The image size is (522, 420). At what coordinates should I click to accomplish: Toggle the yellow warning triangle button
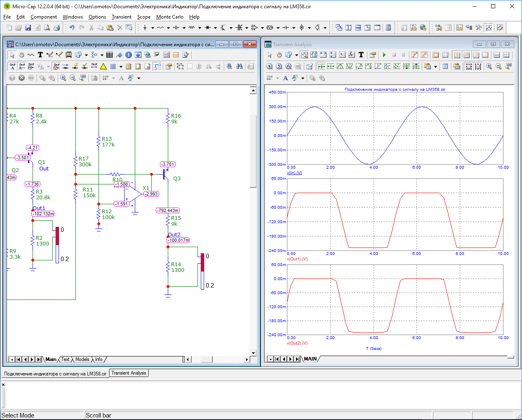[103, 66]
